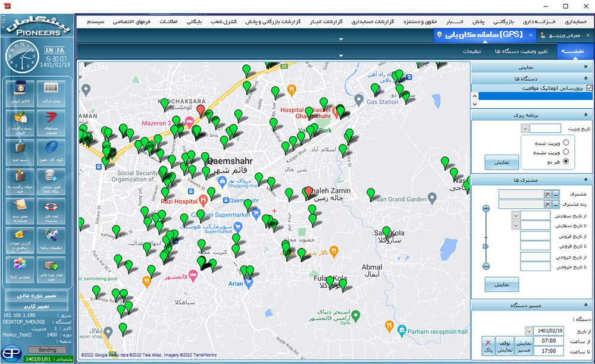Image resolution: width=595 pixels, height=364 pixels.
Task: Switch to the تنظیمات tab
Action: (x=472, y=51)
